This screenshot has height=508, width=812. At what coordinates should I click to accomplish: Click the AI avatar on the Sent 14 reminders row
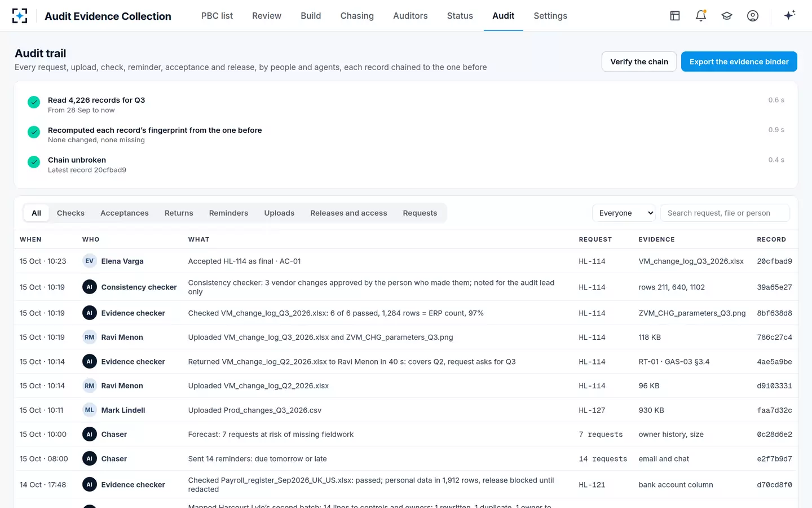tap(90, 458)
